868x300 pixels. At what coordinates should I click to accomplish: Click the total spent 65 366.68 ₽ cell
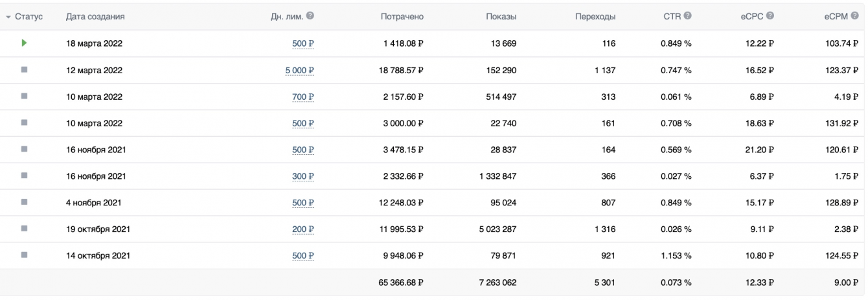397,283
